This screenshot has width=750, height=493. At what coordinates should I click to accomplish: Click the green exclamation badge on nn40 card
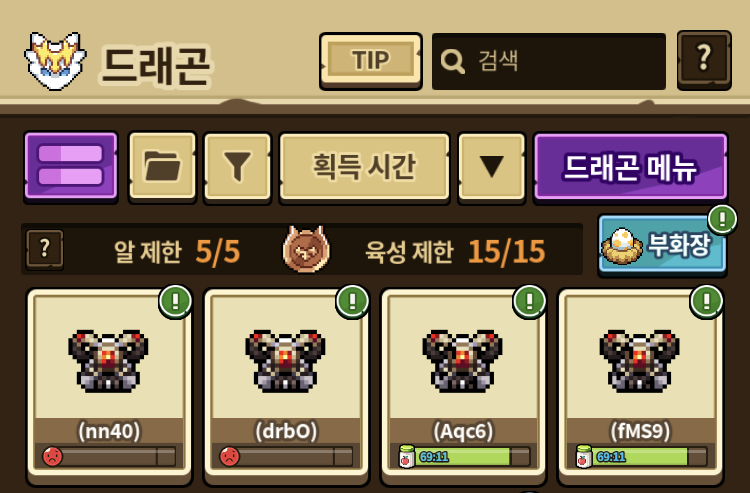pos(175,301)
